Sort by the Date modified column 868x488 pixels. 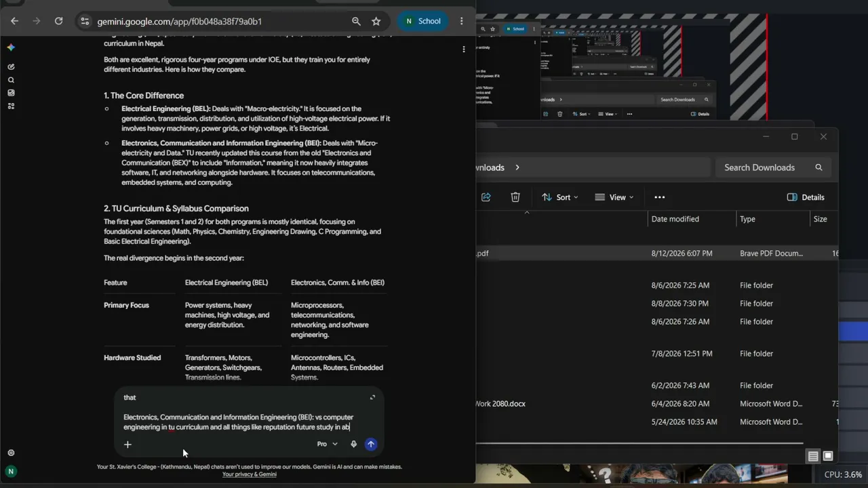pos(692,219)
